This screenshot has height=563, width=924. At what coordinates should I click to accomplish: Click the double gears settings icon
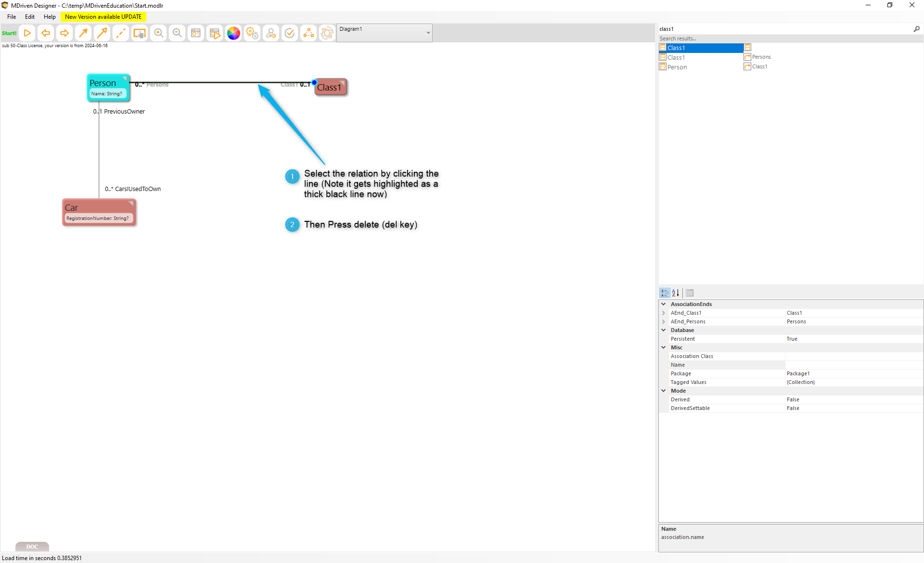pyautogui.click(x=252, y=33)
